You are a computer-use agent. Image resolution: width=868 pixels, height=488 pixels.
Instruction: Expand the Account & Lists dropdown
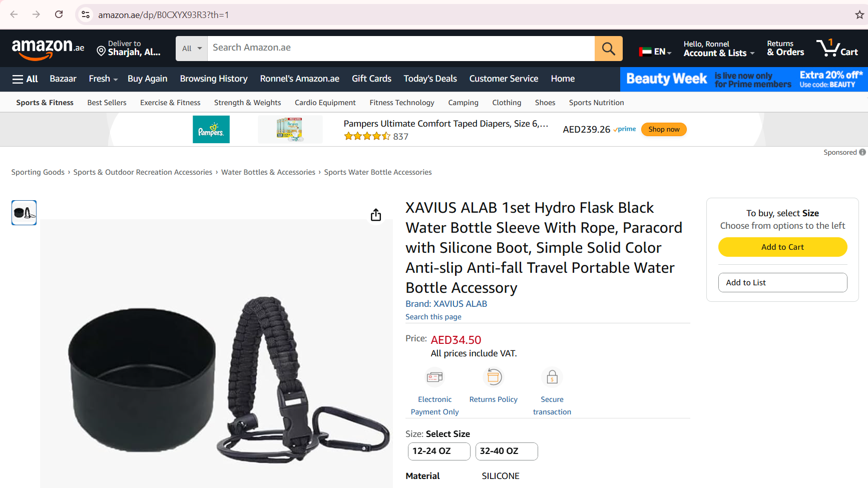pos(719,49)
